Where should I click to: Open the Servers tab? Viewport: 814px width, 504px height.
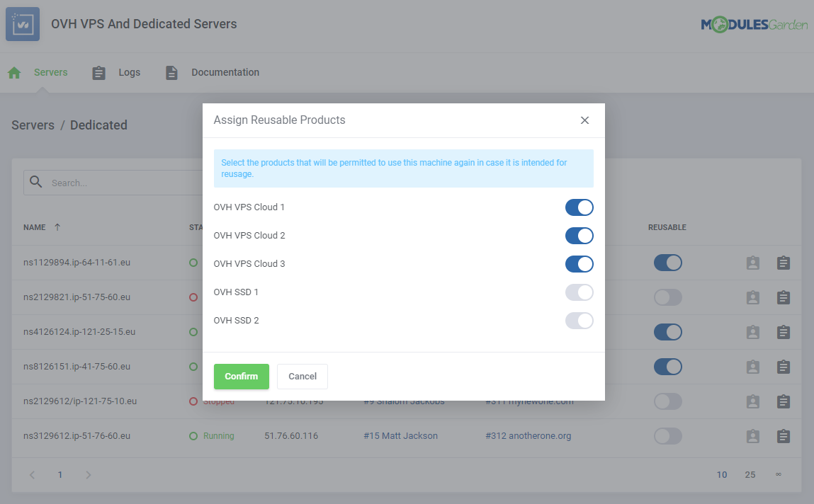(x=51, y=72)
